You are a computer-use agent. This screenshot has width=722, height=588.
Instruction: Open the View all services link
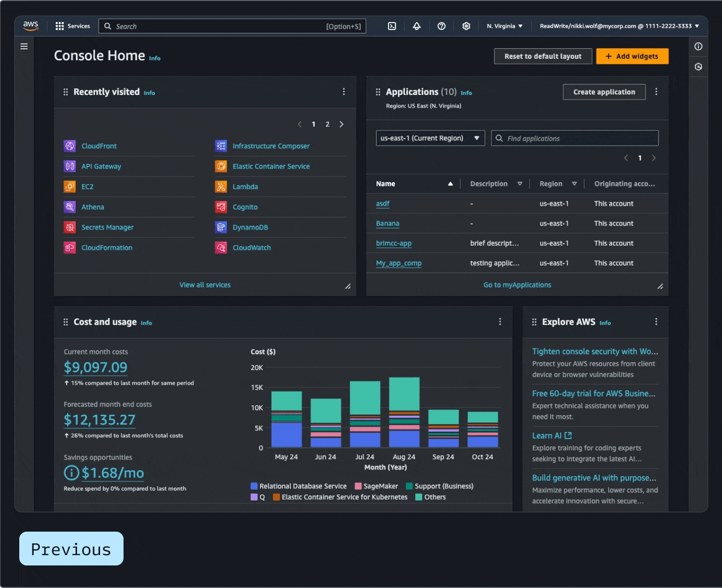tap(205, 285)
